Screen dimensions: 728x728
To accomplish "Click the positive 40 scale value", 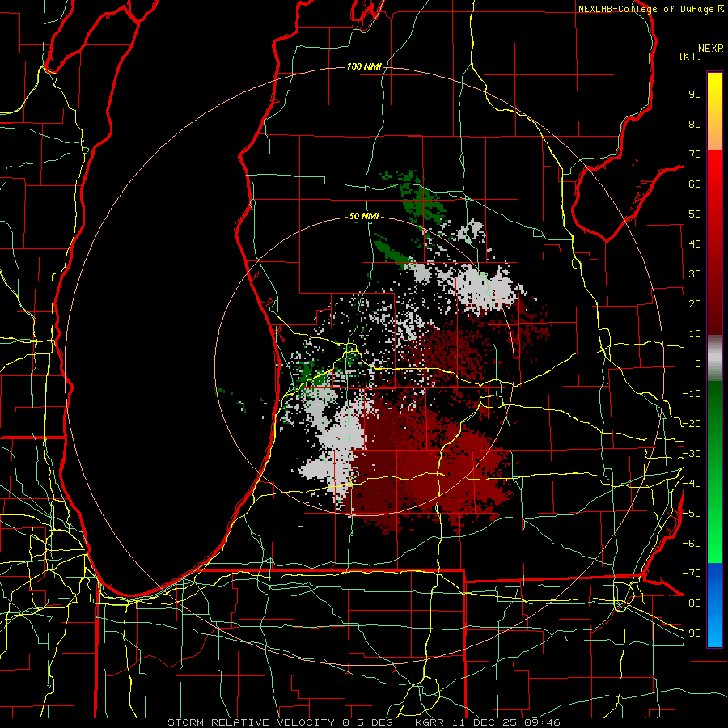I will [x=695, y=244].
